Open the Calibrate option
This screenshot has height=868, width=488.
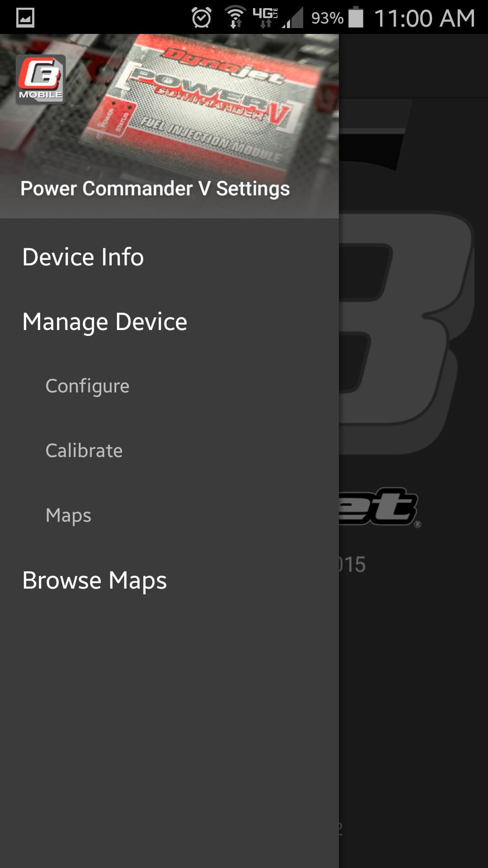point(84,450)
